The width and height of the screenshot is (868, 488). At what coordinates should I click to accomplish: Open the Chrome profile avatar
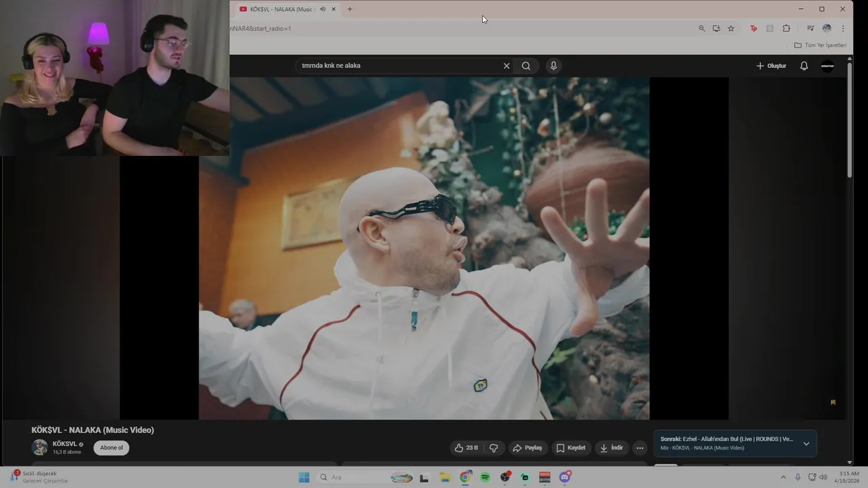coord(827,28)
